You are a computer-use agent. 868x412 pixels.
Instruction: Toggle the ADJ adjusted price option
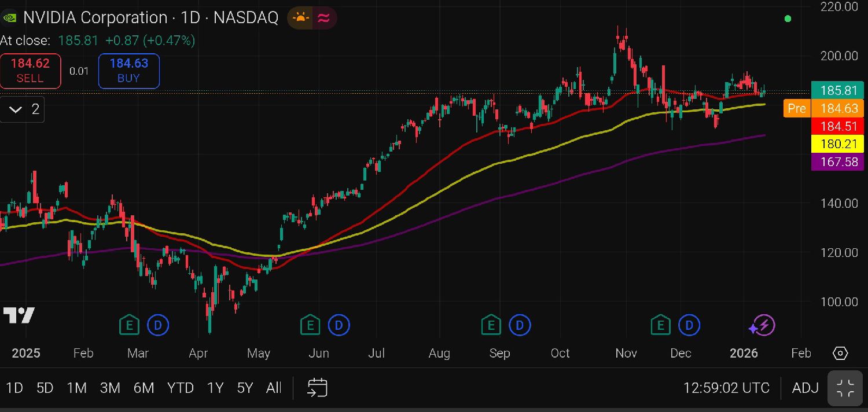pos(805,388)
